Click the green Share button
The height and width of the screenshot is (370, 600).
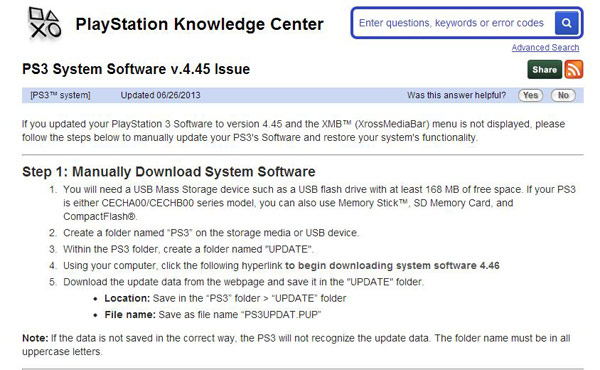coord(544,70)
